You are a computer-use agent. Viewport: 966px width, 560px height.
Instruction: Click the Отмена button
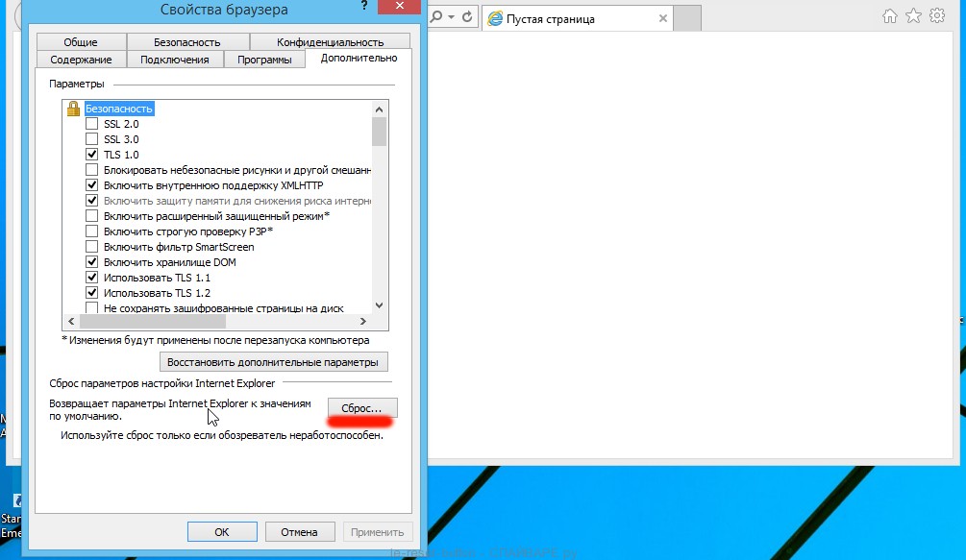pos(299,532)
